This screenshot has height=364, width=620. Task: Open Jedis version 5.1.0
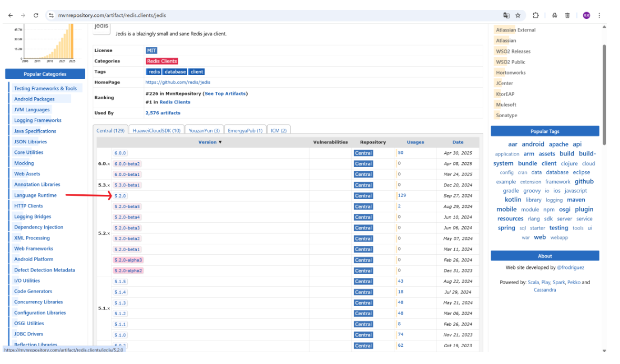coord(120,335)
